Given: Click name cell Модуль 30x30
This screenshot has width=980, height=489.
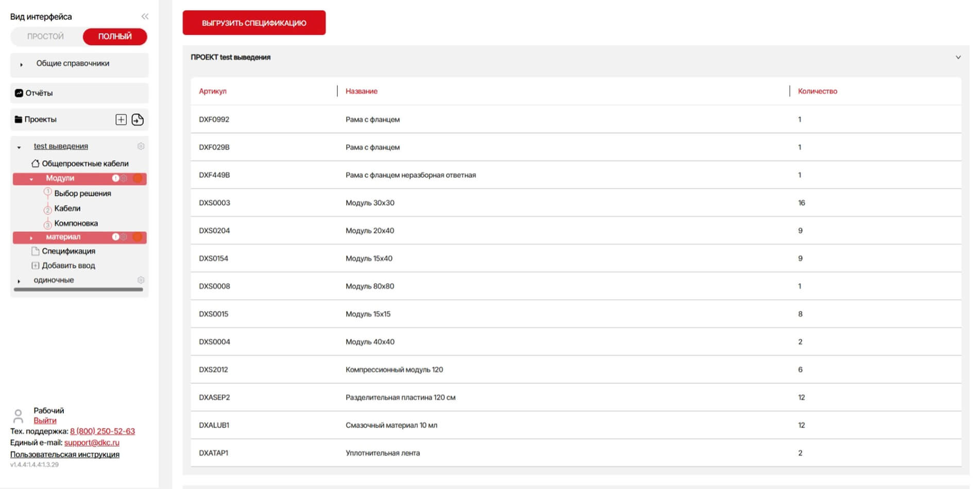Looking at the screenshot, I should [370, 203].
